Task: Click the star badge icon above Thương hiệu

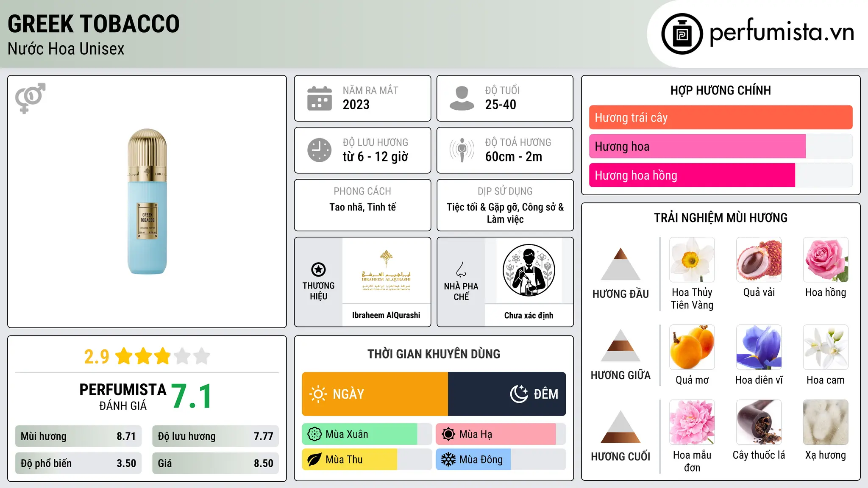Action: (x=318, y=269)
